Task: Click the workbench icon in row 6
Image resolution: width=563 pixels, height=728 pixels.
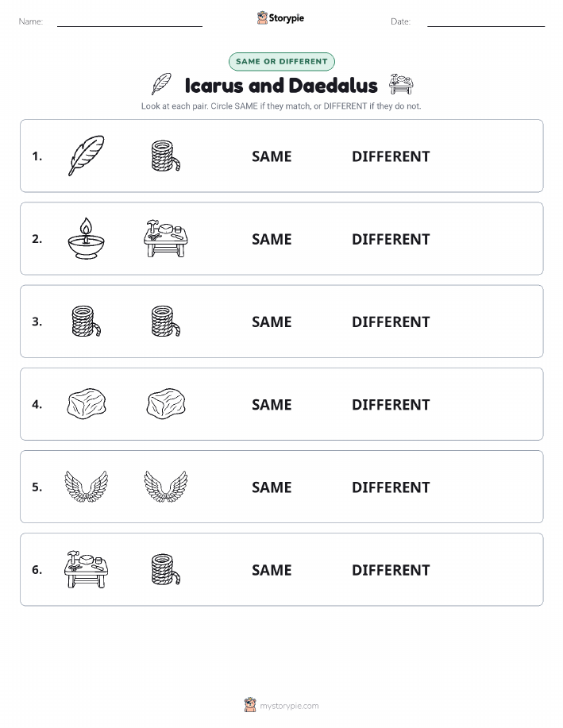Action: click(87, 569)
